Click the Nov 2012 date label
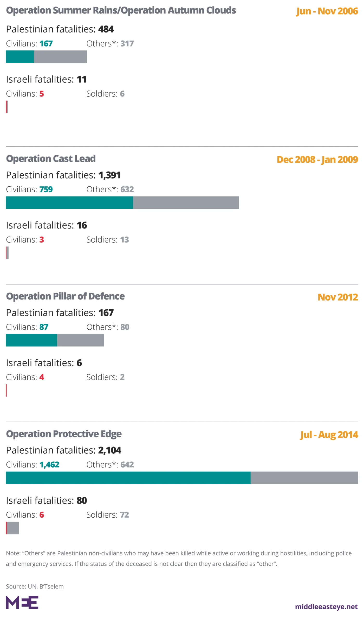 tap(337, 297)
